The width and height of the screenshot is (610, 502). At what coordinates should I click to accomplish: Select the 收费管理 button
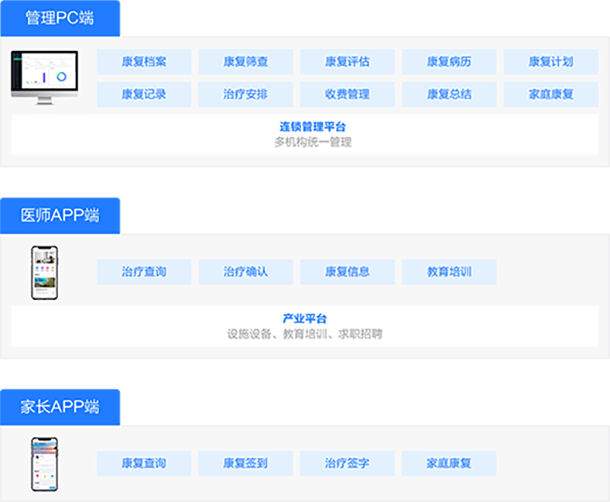pos(347,95)
